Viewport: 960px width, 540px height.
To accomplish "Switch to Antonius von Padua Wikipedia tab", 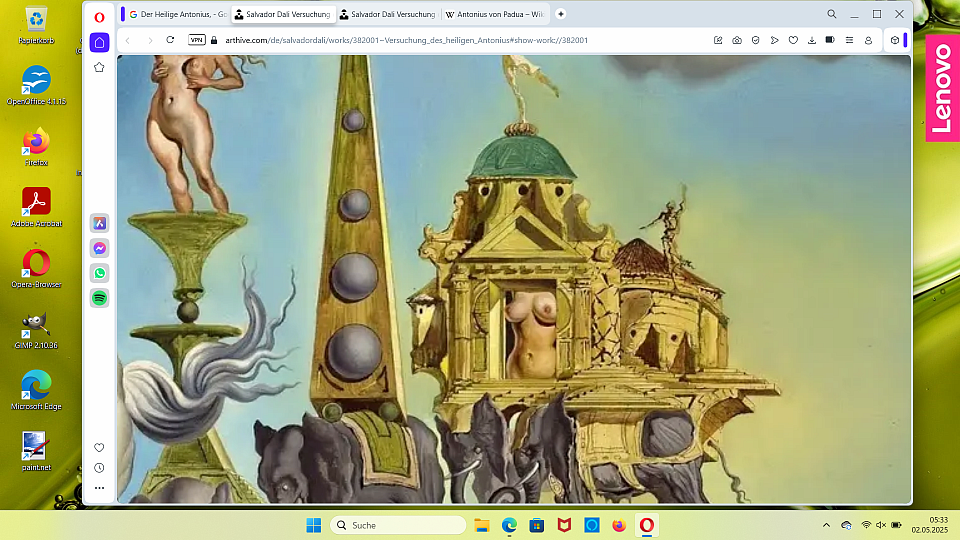I will coord(494,14).
